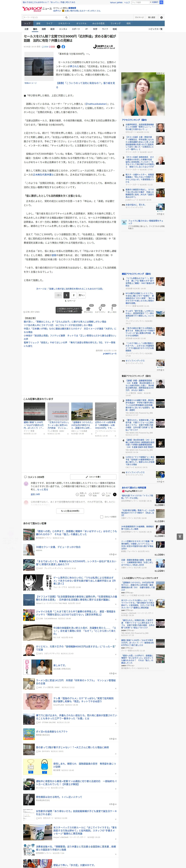
Task: Toggle コメント非表示 checkbox
Action: [102, 517]
